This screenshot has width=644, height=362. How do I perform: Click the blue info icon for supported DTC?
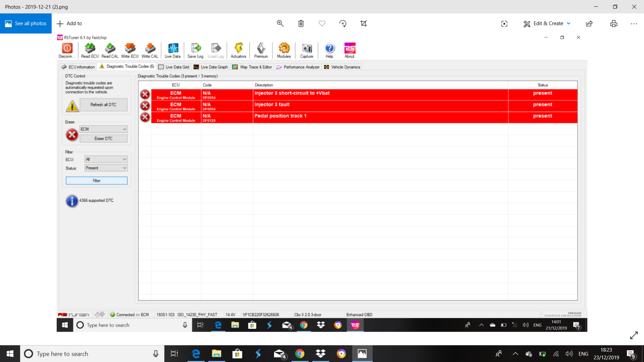pyautogui.click(x=72, y=201)
